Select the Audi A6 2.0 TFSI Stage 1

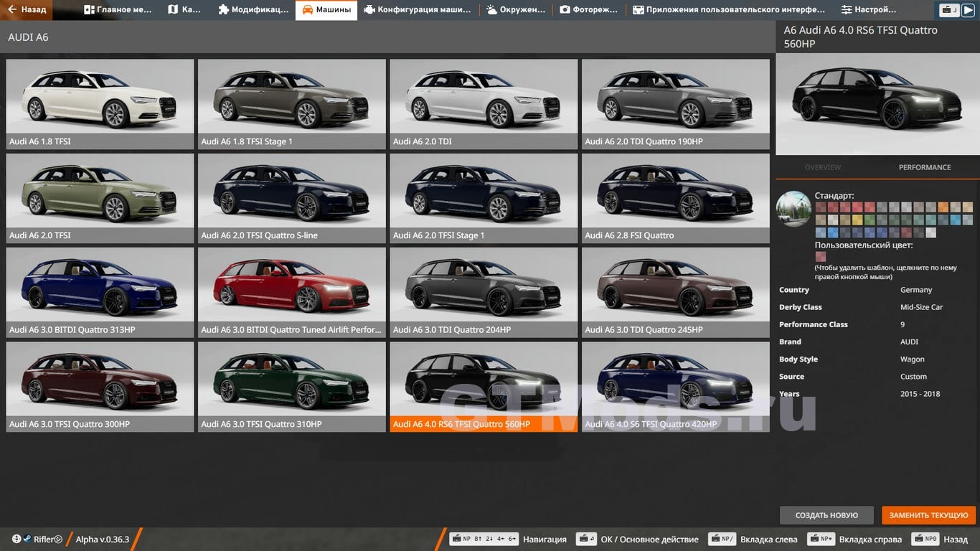click(x=484, y=198)
